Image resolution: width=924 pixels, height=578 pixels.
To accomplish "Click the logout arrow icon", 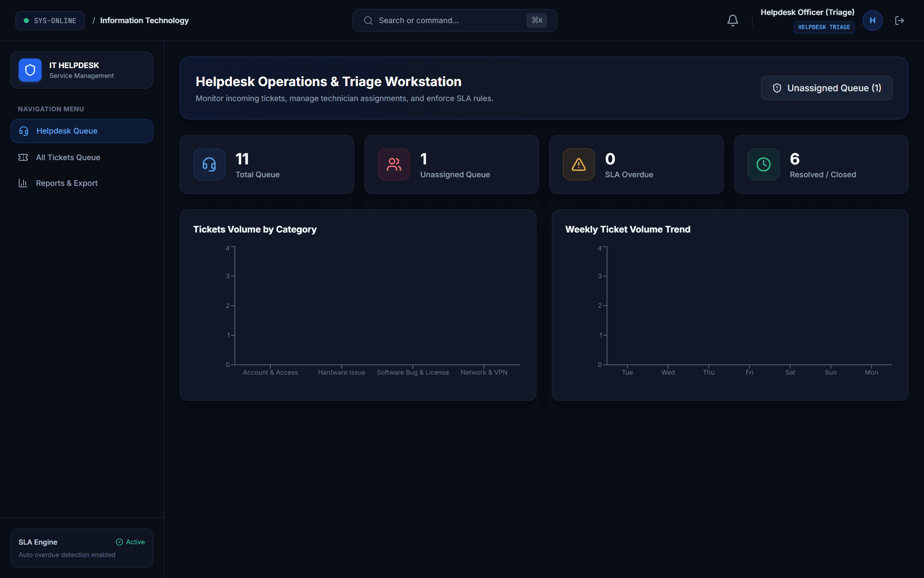I will coord(899,20).
